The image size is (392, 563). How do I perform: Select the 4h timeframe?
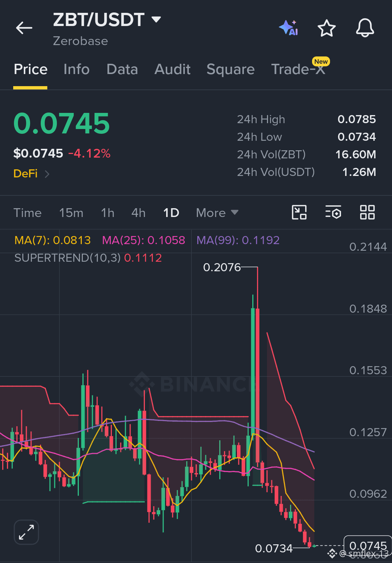point(138,213)
